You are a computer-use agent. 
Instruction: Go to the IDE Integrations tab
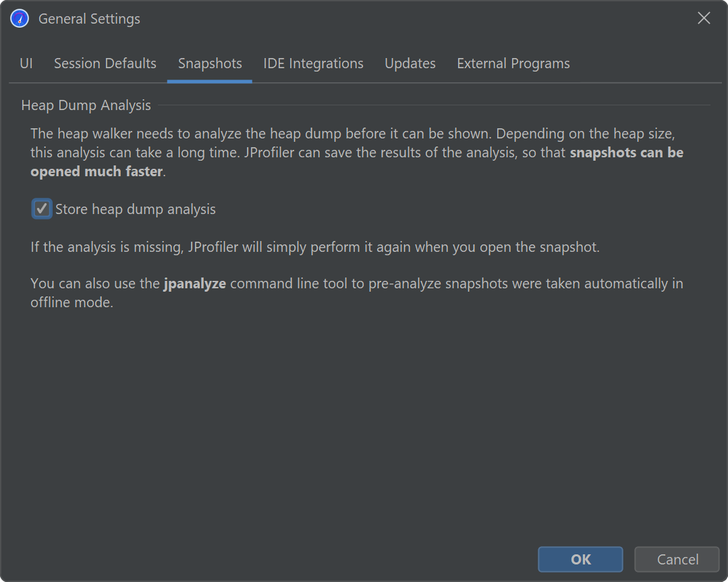pos(313,63)
